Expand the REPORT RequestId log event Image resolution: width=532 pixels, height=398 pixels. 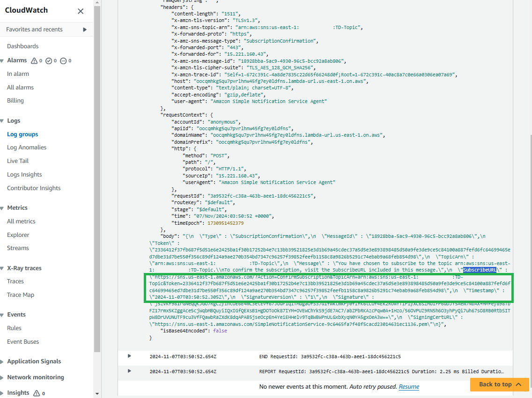point(130,371)
